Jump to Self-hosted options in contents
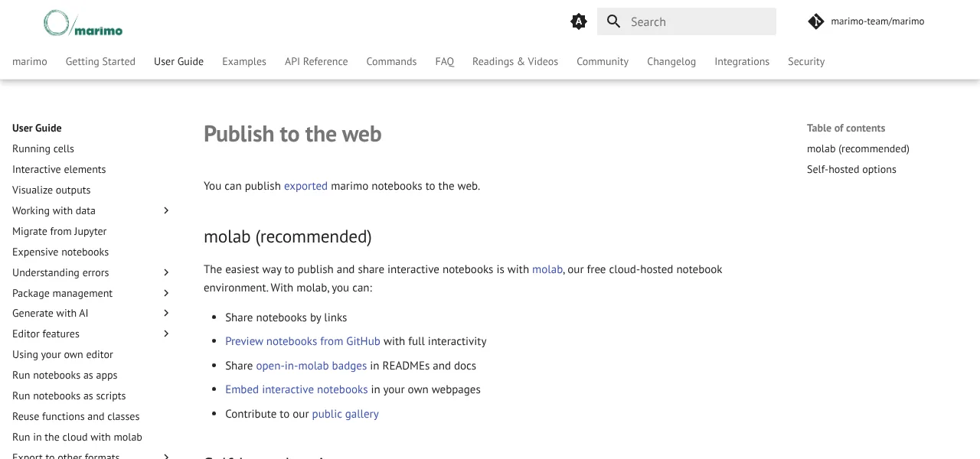The image size is (980, 459). [x=851, y=169]
